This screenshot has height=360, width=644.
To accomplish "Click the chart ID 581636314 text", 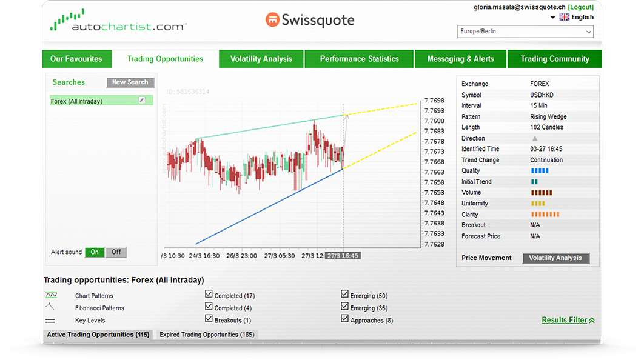I will [x=188, y=92].
